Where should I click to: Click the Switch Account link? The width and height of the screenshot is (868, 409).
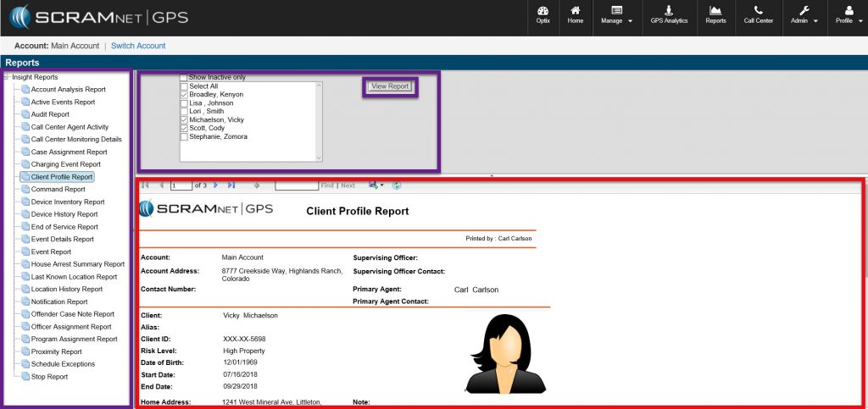[138, 46]
